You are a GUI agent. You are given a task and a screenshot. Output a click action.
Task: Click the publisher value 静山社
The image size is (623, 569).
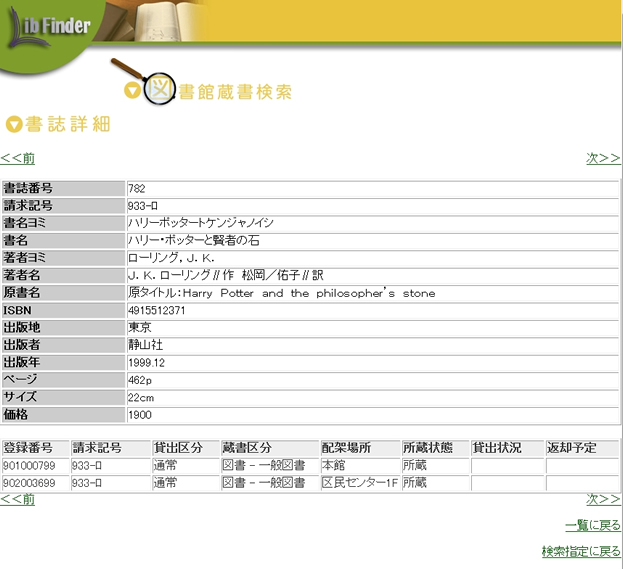[145, 344]
